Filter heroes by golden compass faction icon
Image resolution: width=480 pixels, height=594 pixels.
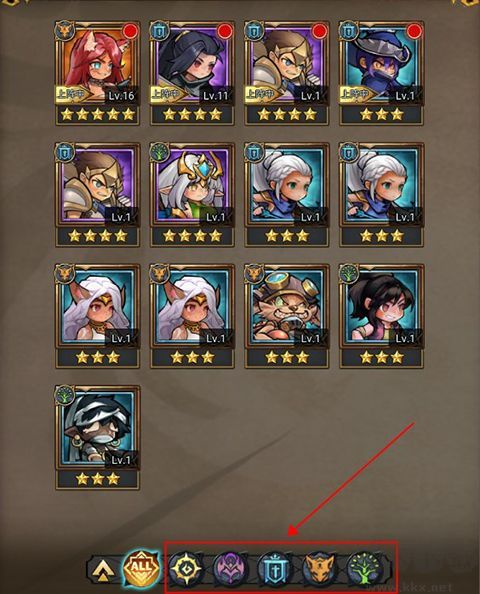(184, 569)
